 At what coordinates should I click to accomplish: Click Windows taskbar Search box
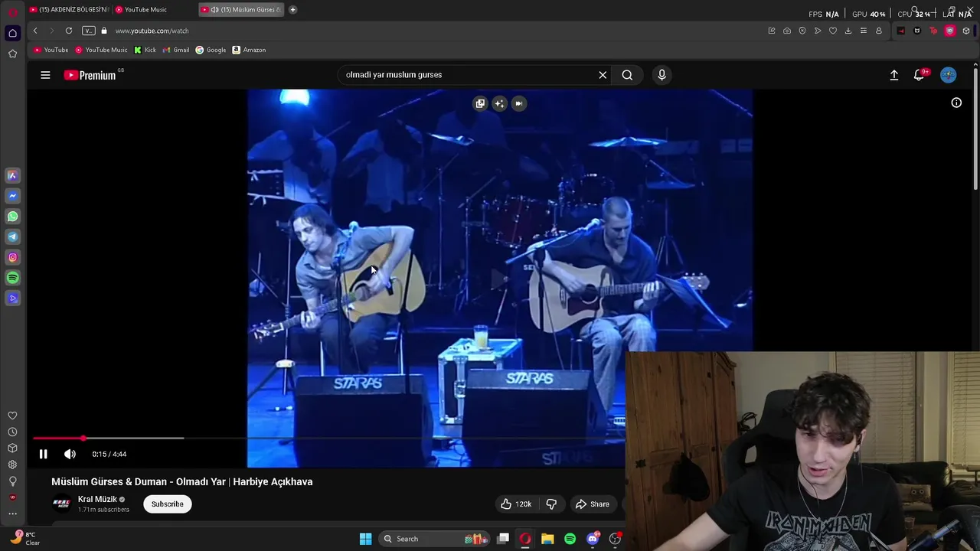click(435, 539)
